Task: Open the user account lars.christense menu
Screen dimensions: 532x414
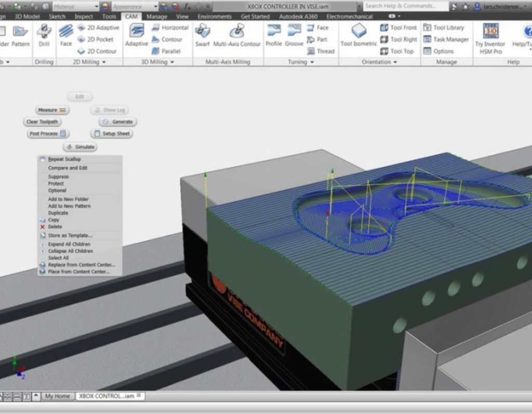Action: pos(500,6)
